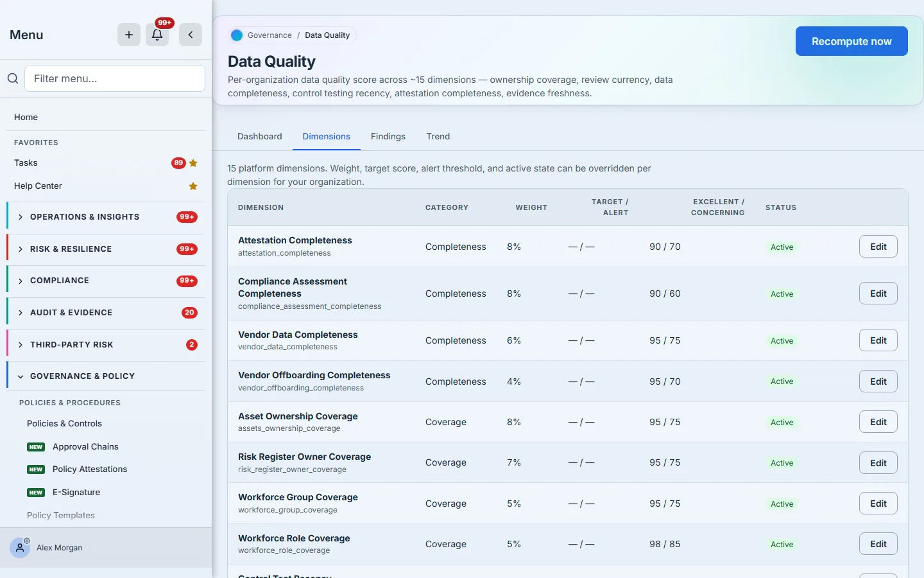Click Active status for Workforce Role Coverage

tap(782, 545)
